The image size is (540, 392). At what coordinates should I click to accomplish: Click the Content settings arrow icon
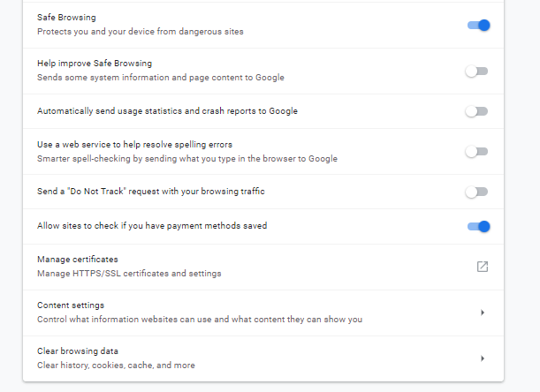(483, 313)
